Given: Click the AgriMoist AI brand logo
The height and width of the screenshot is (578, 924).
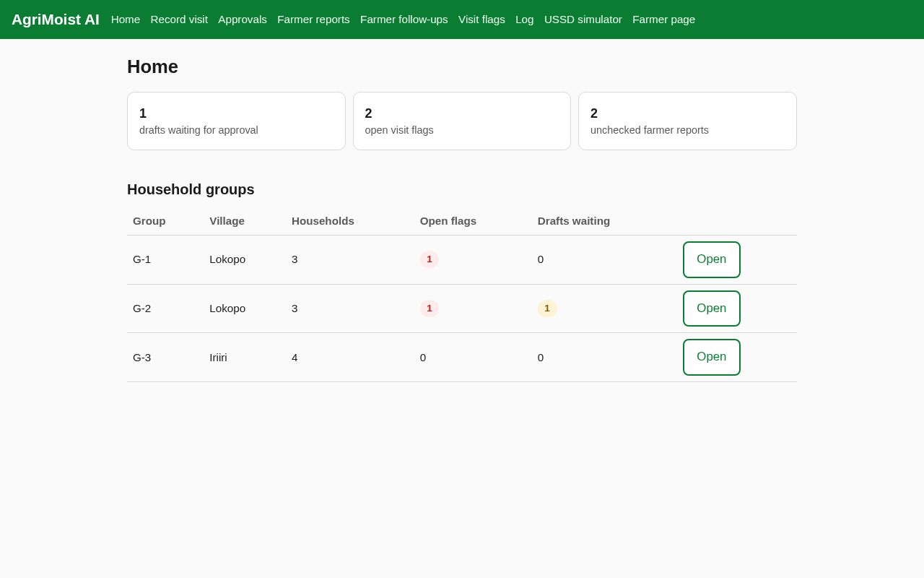Looking at the screenshot, I should (x=56, y=20).
